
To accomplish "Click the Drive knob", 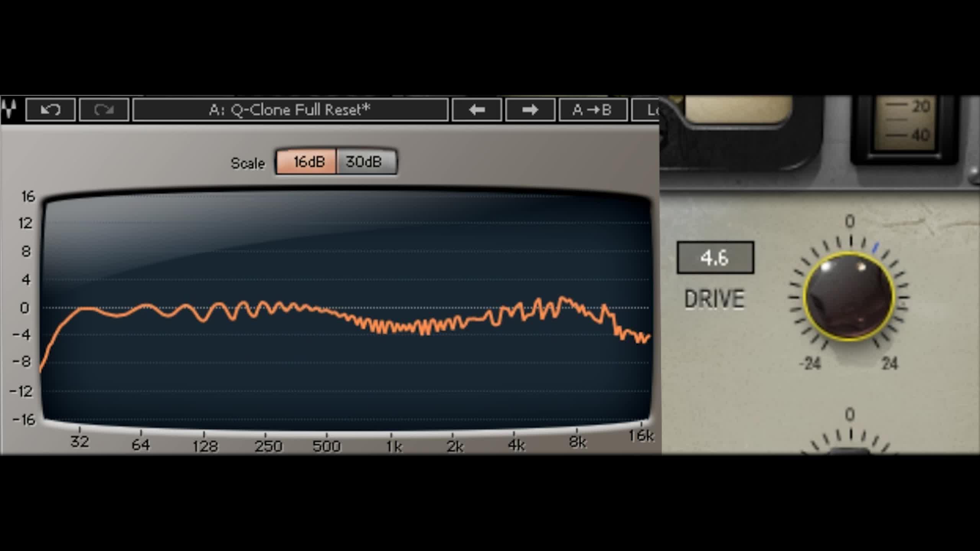I will tap(849, 297).
